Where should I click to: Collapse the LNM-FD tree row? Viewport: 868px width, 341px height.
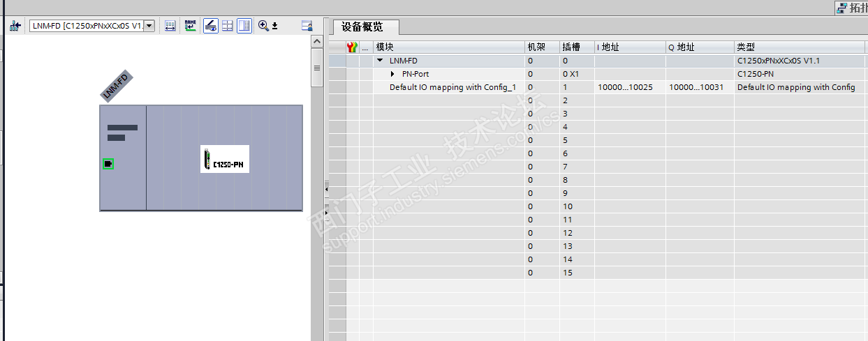pyautogui.click(x=380, y=61)
